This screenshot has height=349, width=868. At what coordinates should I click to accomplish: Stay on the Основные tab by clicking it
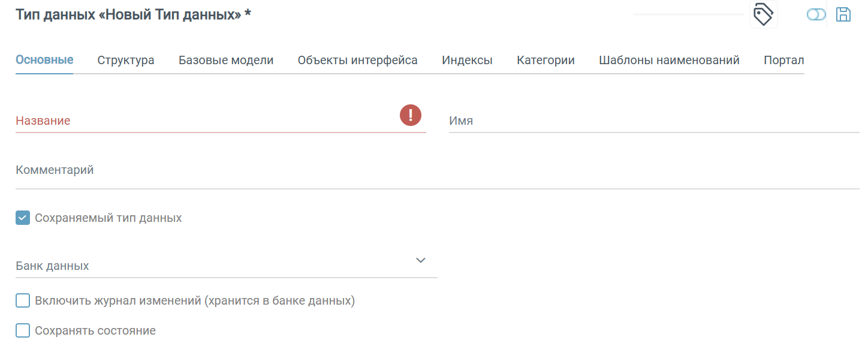pyautogui.click(x=44, y=60)
